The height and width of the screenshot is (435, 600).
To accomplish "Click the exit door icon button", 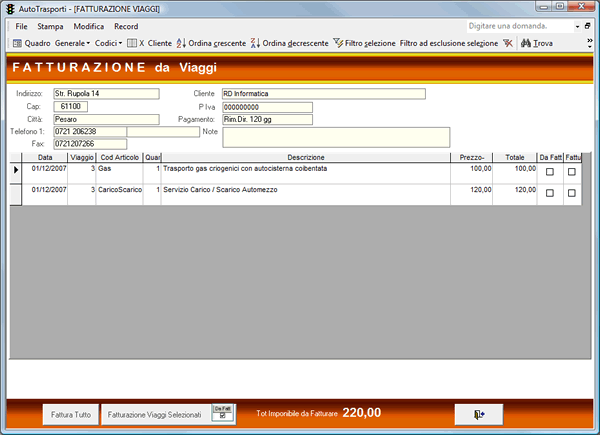I will (479, 414).
